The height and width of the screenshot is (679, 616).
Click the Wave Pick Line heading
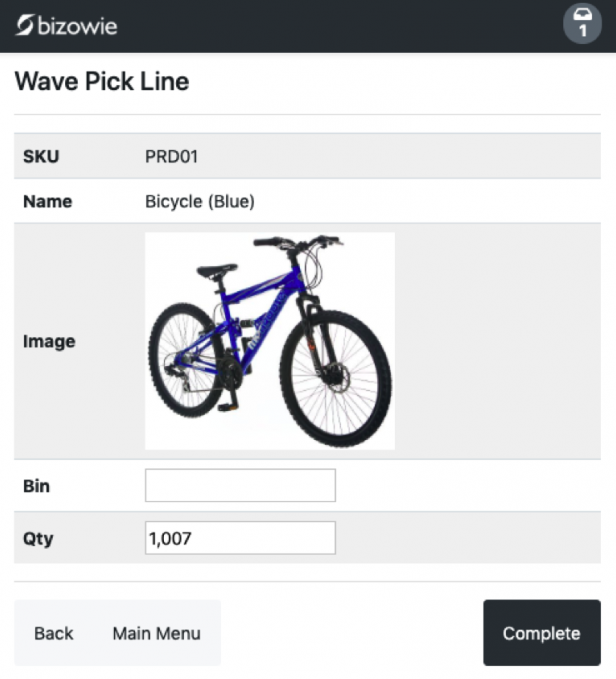tap(102, 82)
